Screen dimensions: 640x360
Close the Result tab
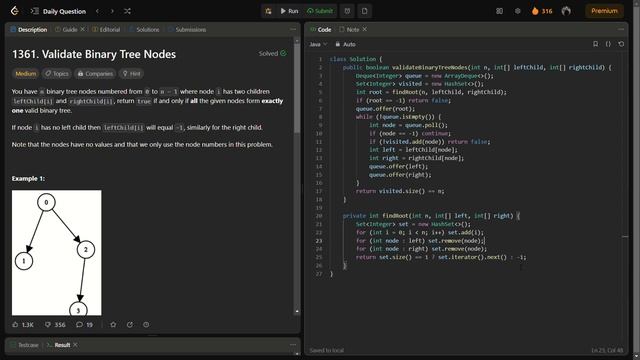point(76,344)
